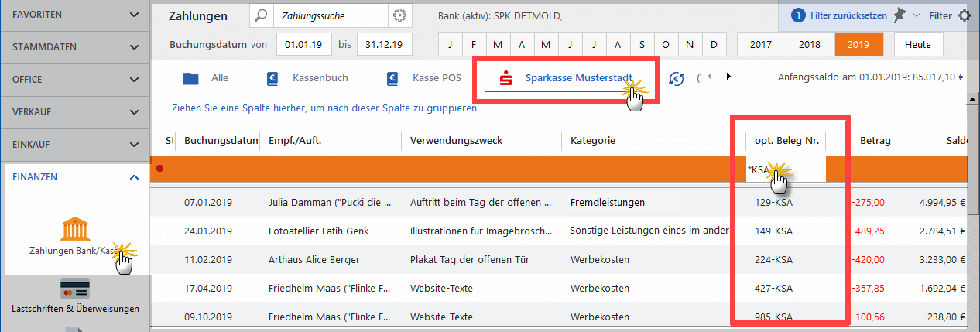Open Zahlungen Bank/Kasse bank icon

[75, 229]
